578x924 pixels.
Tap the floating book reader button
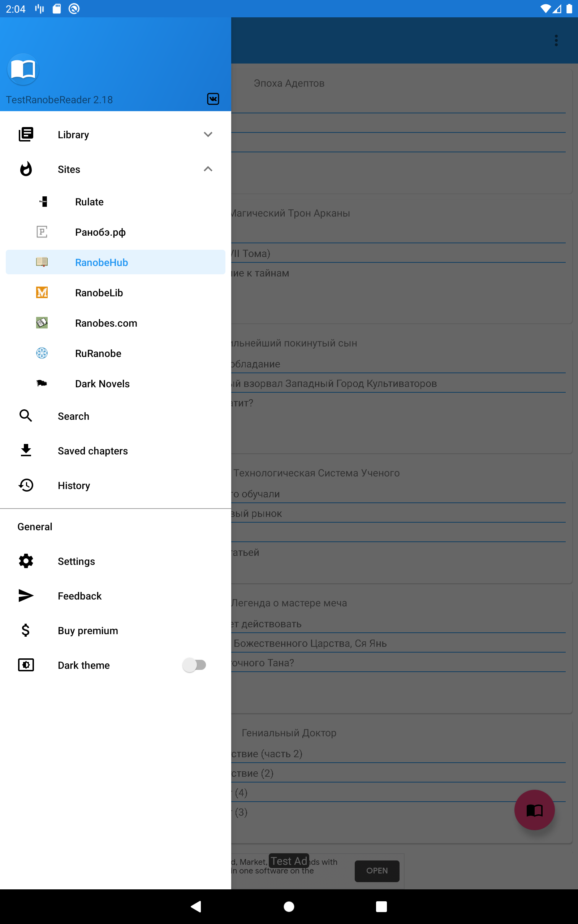534,810
